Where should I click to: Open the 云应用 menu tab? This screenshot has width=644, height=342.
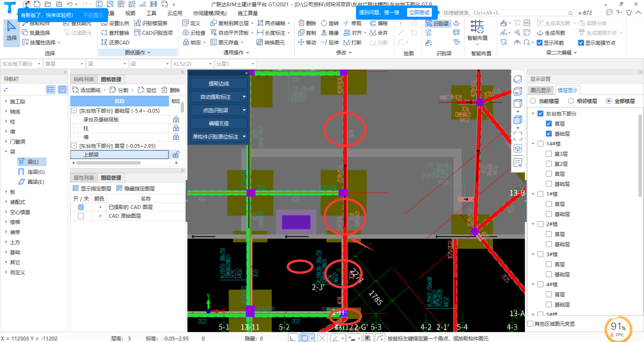point(175,13)
